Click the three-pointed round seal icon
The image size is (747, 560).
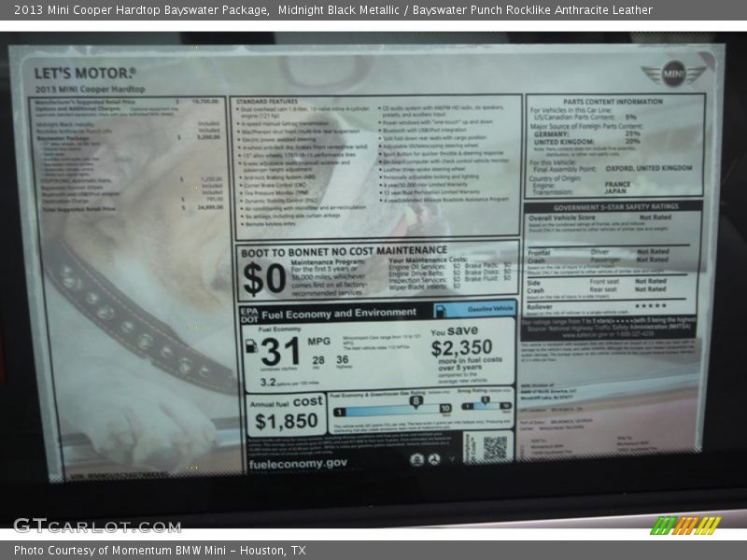tap(434, 459)
